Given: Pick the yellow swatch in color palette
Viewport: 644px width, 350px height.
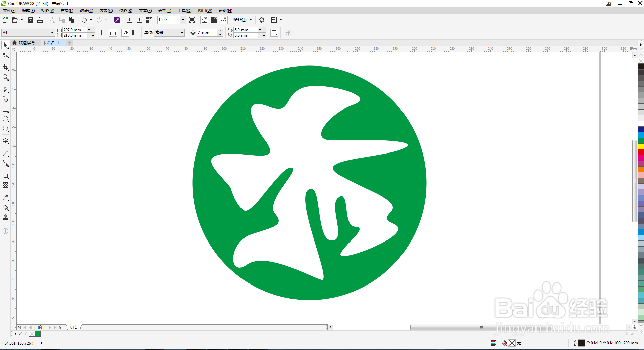Looking at the screenshot, I should coord(641,146).
